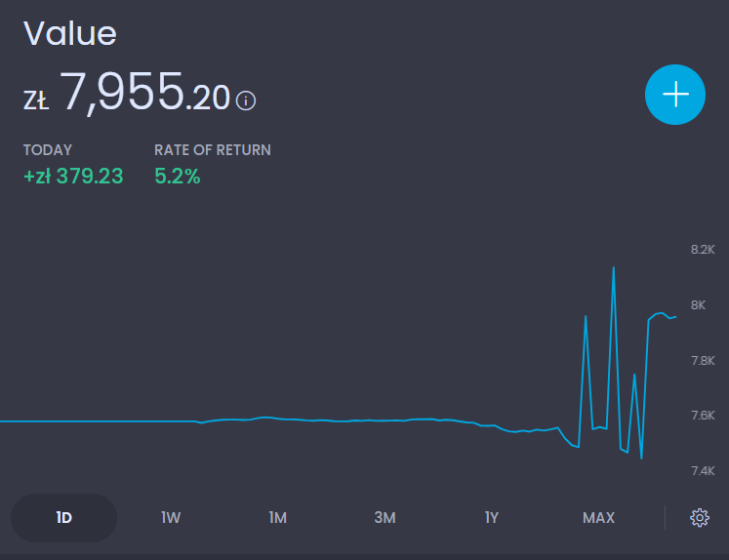Click the 8.2K axis label

(703, 250)
